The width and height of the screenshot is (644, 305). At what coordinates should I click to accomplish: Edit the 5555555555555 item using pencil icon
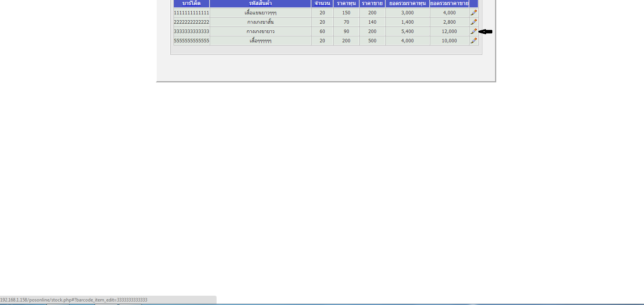point(474,40)
